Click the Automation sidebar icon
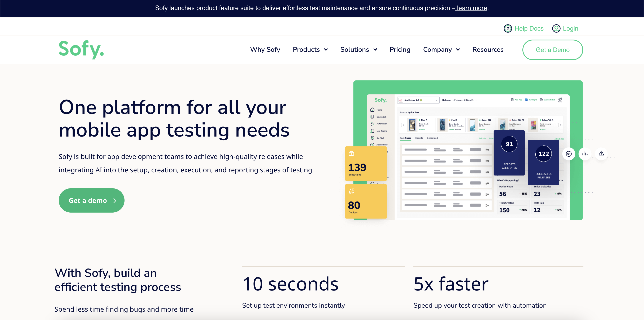Image resolution: width=644 pixels, height=320 pixels. [372, 124]
